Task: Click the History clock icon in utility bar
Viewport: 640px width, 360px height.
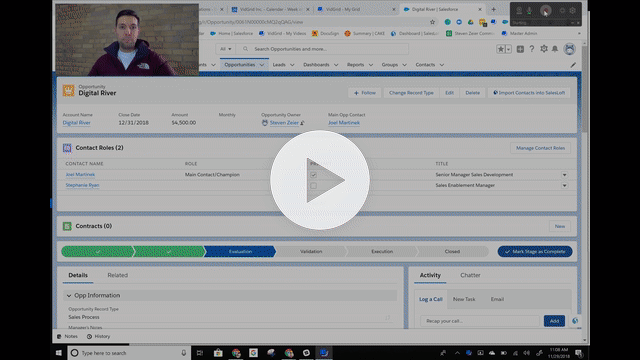Action: click(x=89, y=336)
